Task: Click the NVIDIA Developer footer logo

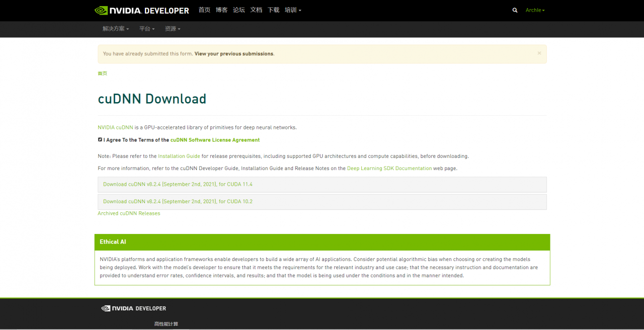Action: (x=133, y=308)
